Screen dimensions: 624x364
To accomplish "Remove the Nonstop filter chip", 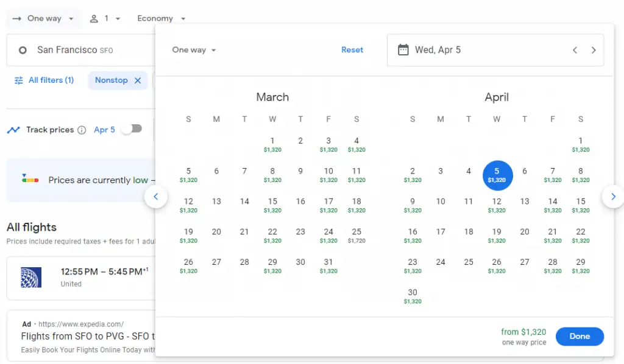I will (138, 80).
